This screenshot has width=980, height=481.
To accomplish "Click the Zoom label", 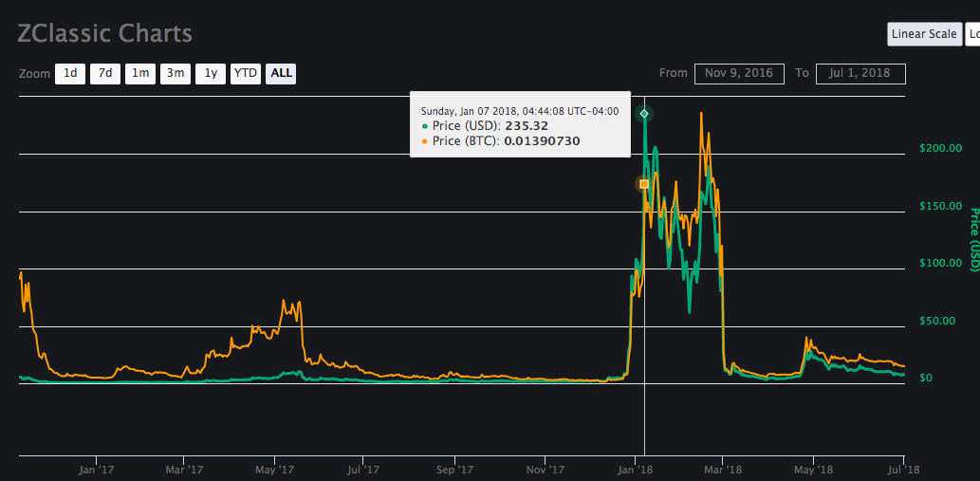I will pyautogui.click(x=34, y=74).
